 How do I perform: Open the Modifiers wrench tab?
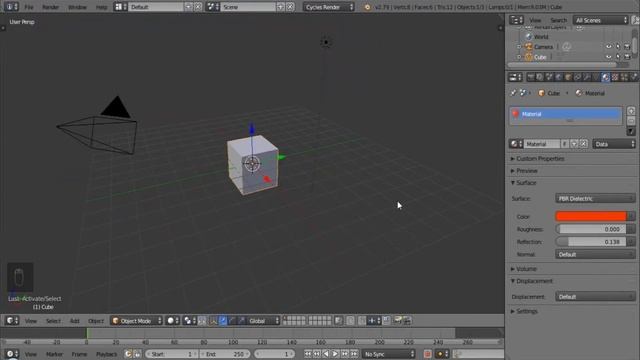(x=587, y=77)
